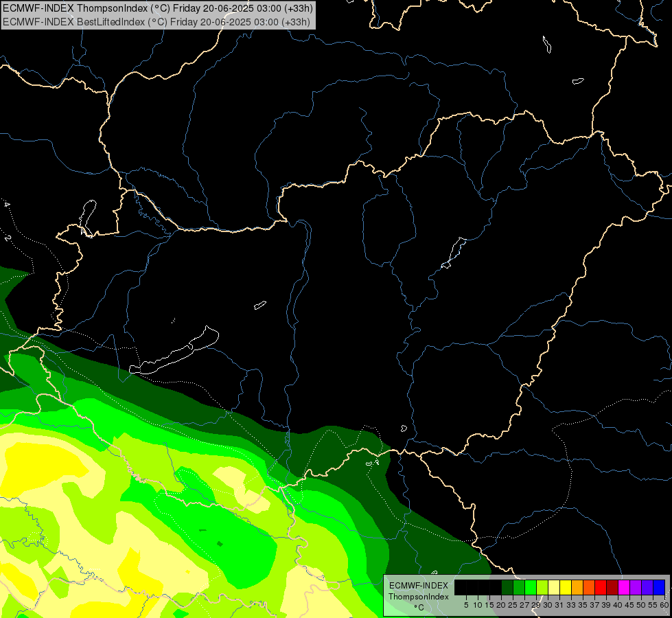Click the contour label '4' on the map's left edge
The width and height of the screenshot is (672, 618).
point(7,205)
